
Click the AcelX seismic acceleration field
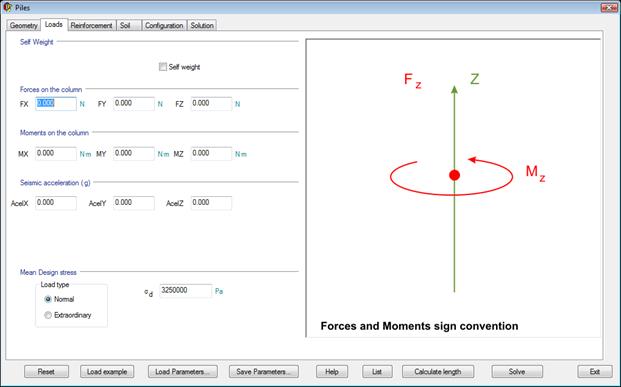(56, 203)
